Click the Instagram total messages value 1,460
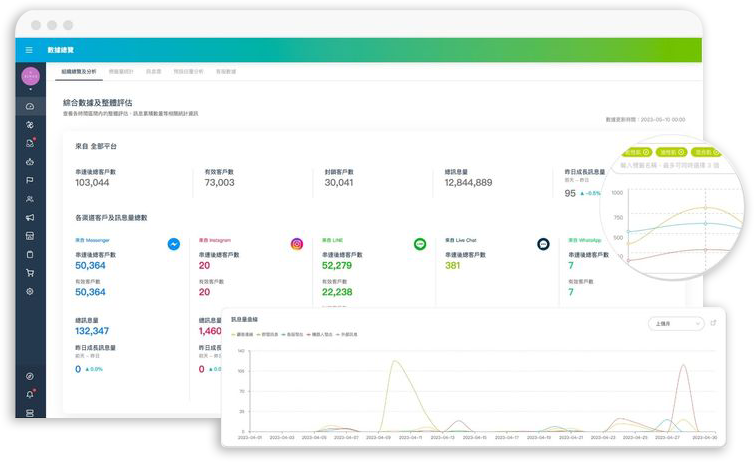 pyautogui.click(x=210, y=331)
